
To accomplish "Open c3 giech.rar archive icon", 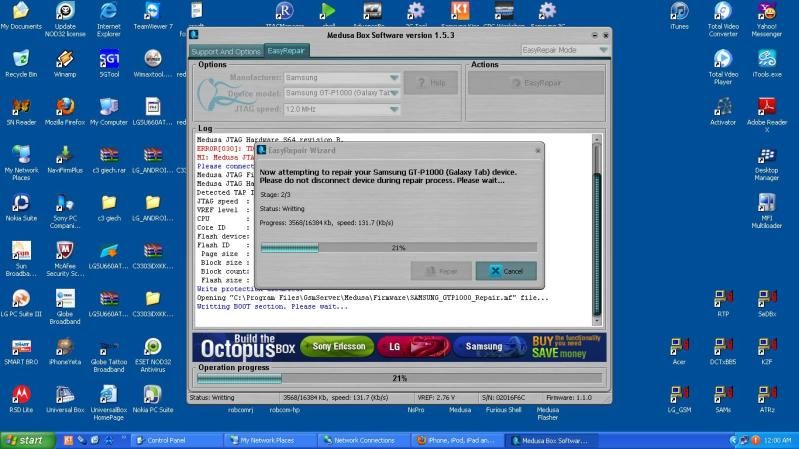I will click(109, 159).
